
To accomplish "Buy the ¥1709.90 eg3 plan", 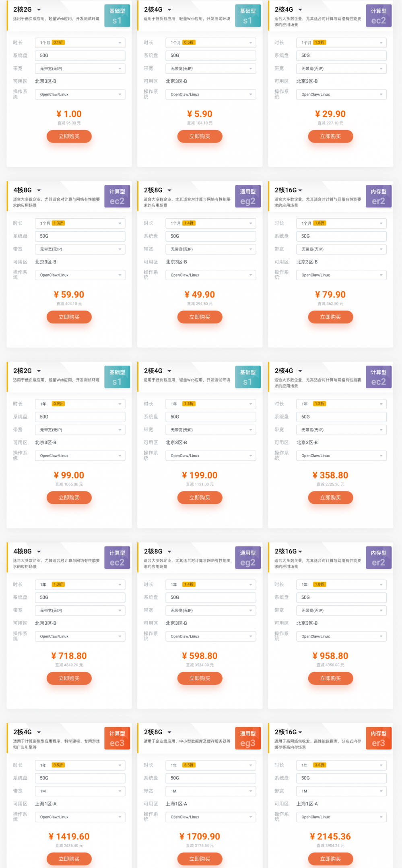I will point(200,859).
